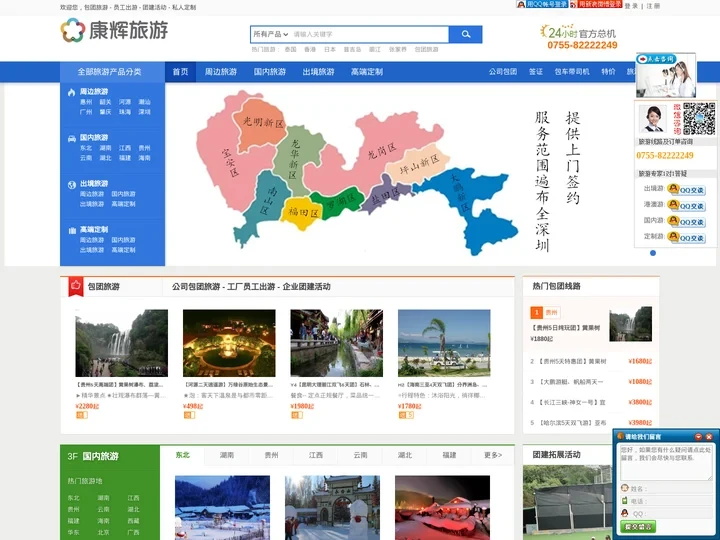This screenshot has width=720, height=540.
Task: Click 光明新区 on the Shenzhen map
Action: click(x=262, y=124)
